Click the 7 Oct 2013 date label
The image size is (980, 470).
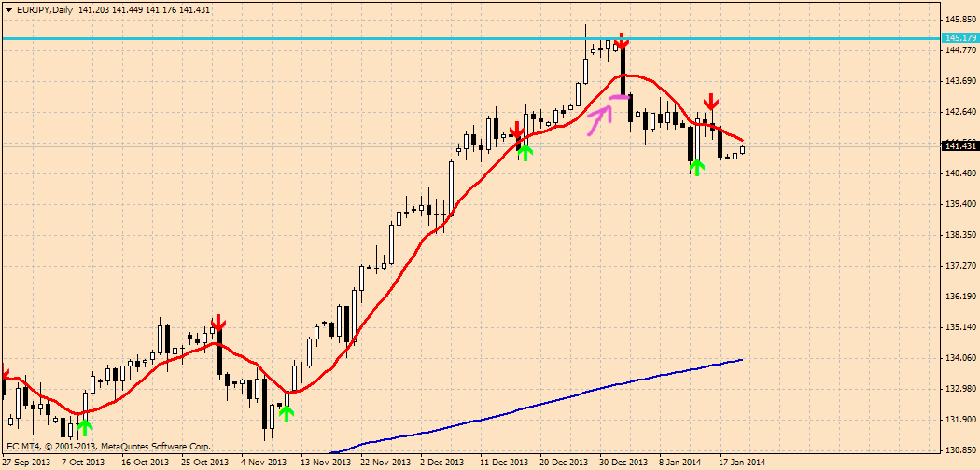tap(83, 463)
